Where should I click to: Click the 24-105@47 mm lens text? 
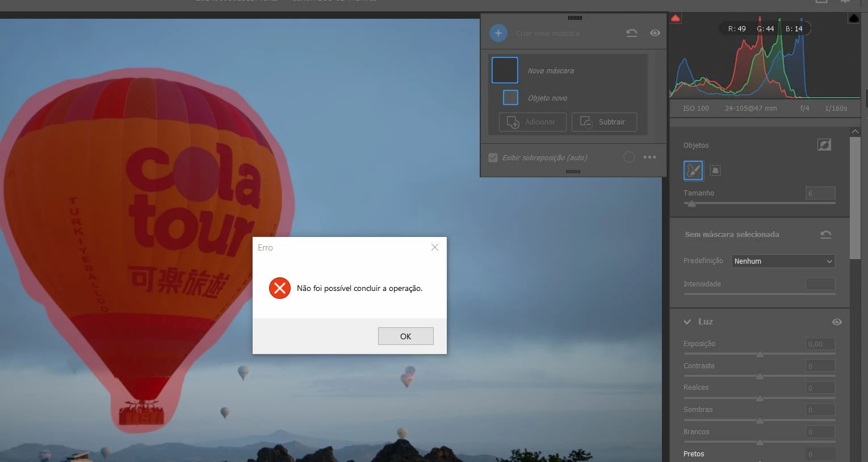pos(750,108)
